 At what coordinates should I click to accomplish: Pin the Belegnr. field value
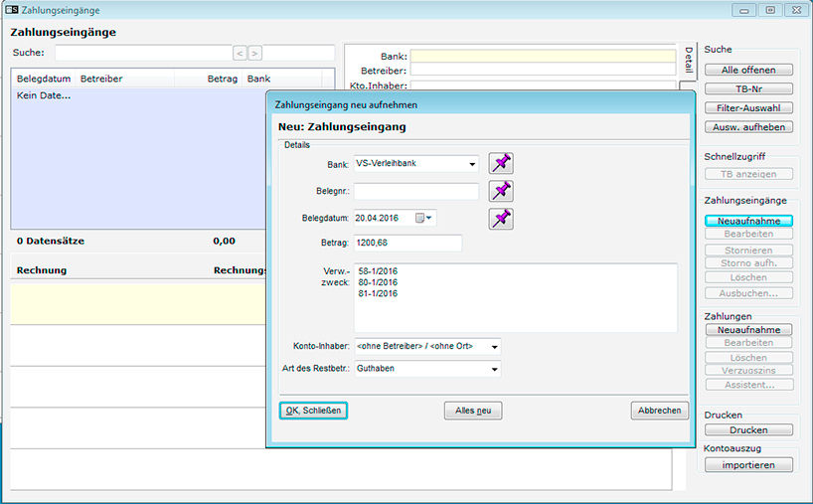(x=502, y=191)
